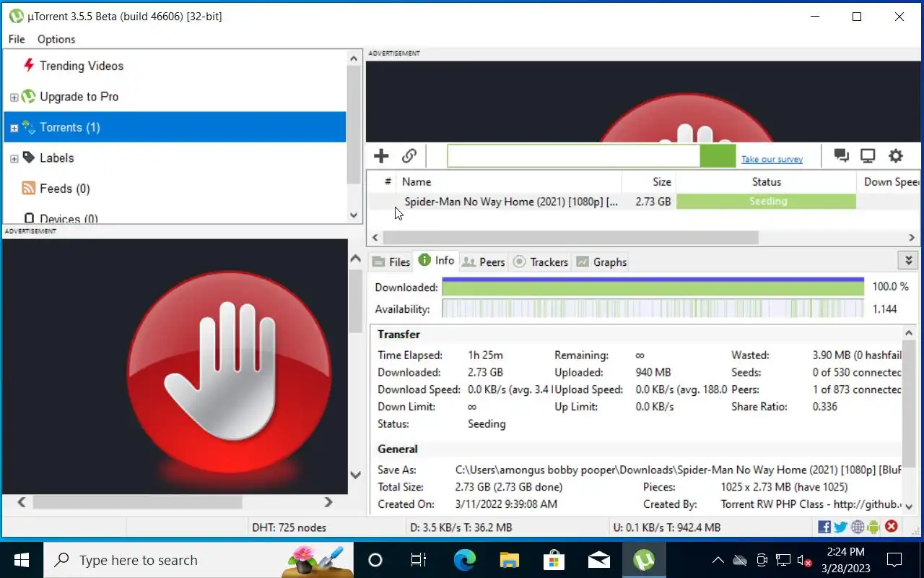Viewport: 924px width, 578px height.
Task: Click the uTorrent icon in the taskbar
Action: (x=644, y=560)
